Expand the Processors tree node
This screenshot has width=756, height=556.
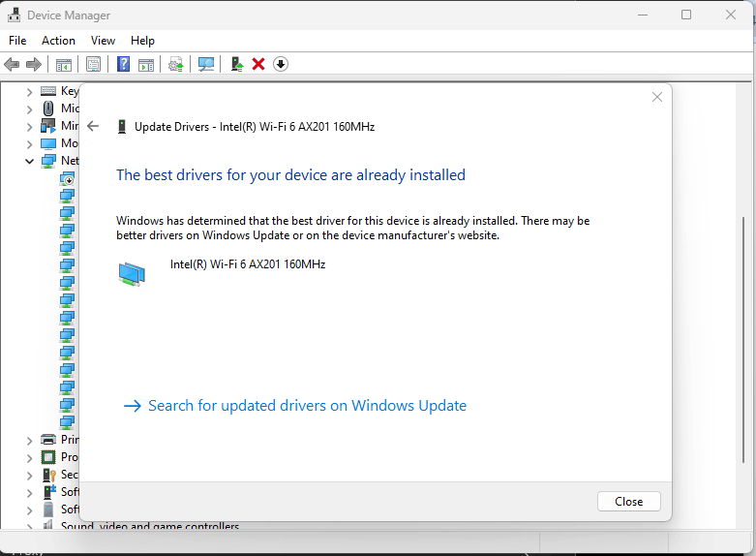point(29,458)
